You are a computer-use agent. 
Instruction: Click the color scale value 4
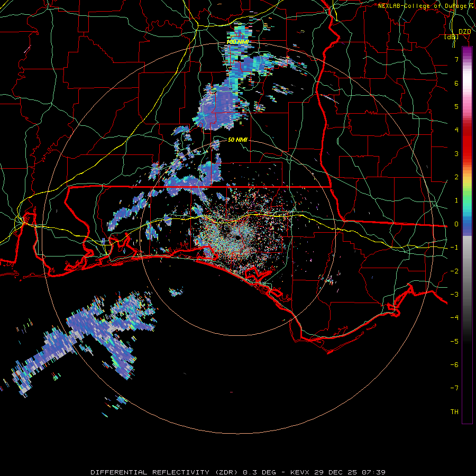456,130
